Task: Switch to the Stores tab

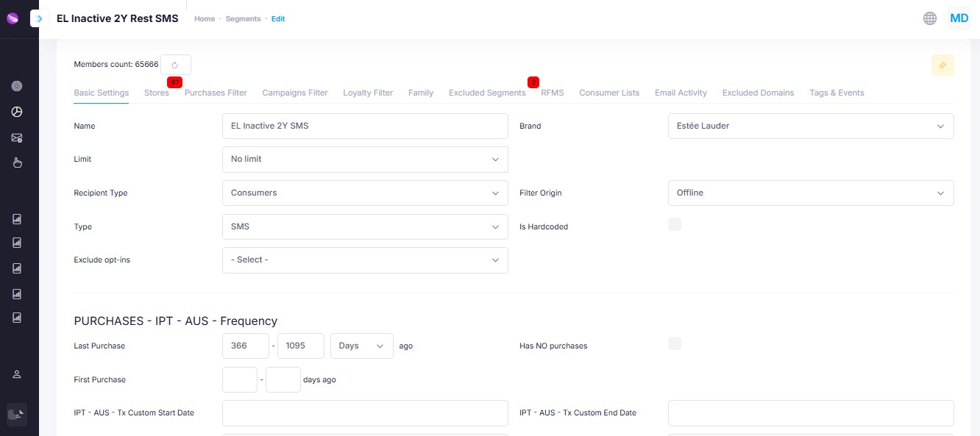Action: pyautogui.click(x=157, y=93)
